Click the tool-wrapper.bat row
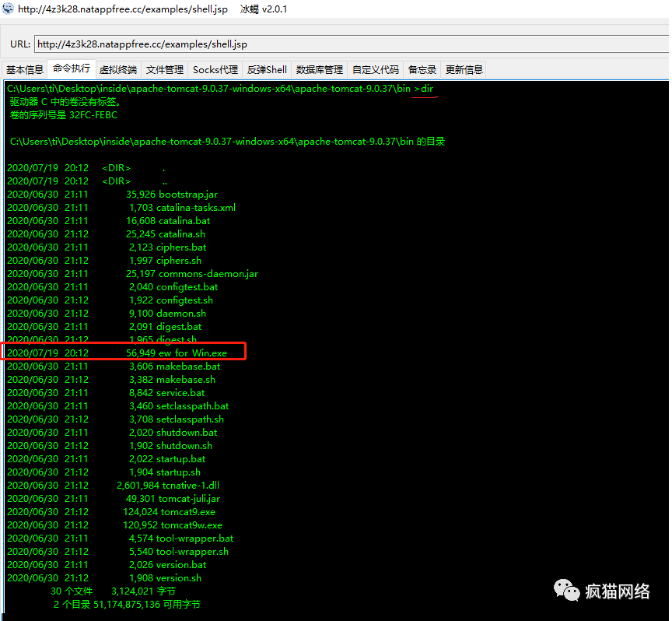672x621 pixels. [120, 539]
